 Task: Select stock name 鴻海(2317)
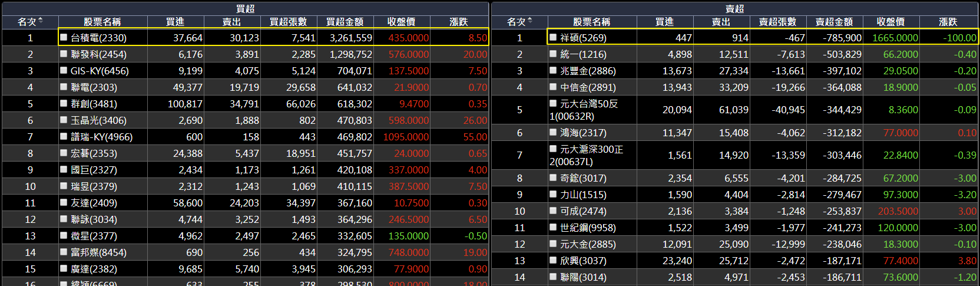pos(583,133)
